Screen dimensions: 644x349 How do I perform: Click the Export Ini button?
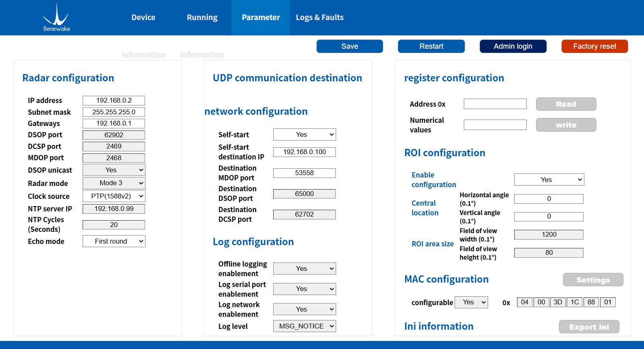(589, 327)
